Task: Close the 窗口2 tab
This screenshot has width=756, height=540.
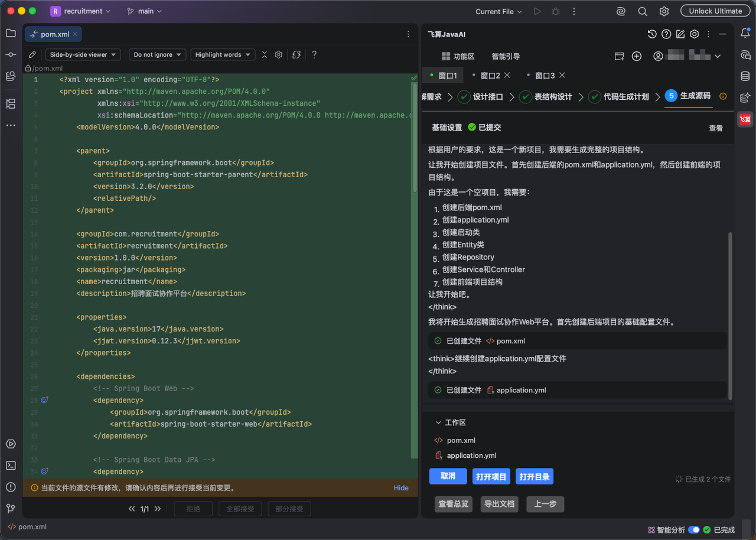Action: pos(507,75)
